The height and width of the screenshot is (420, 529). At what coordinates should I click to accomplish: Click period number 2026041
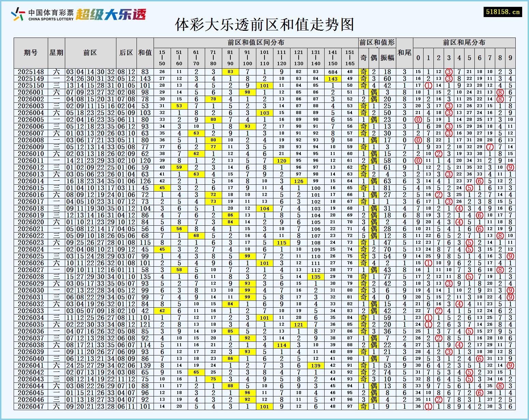[x=31, y=365]
